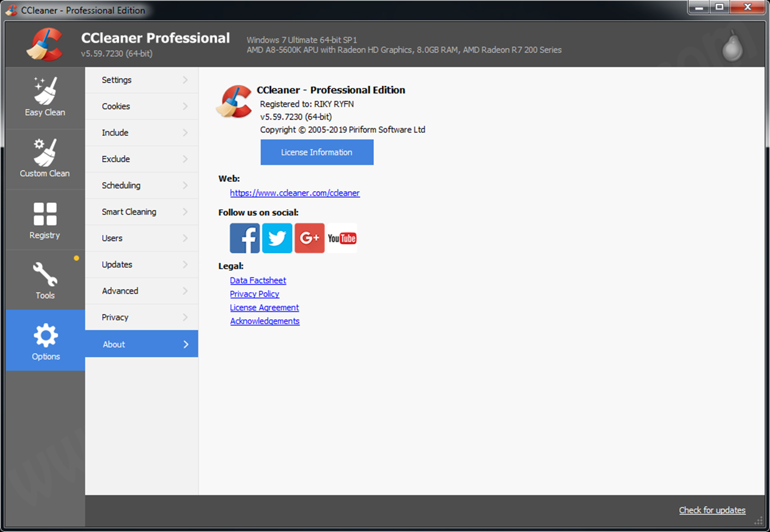This screenshot has width=770, height=532.
Task: Click the header version v5.59.7230 text
Action: tap(117, 53)
